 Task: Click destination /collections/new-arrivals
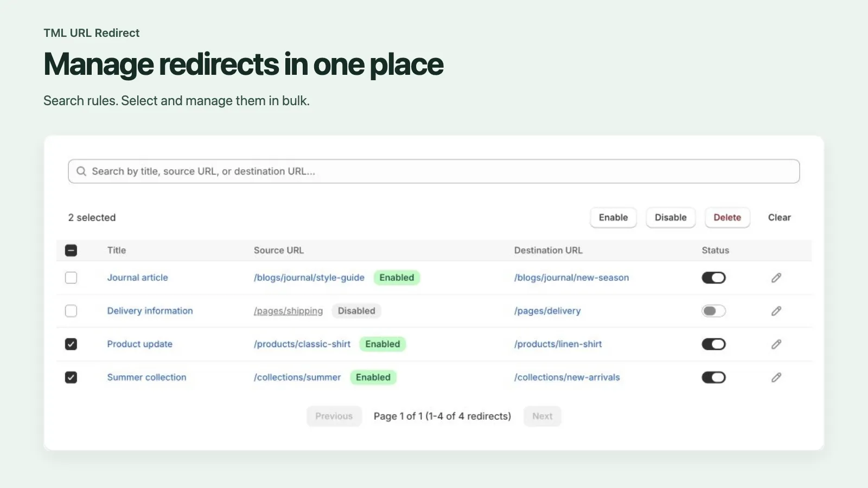click(x=567, y=377)
